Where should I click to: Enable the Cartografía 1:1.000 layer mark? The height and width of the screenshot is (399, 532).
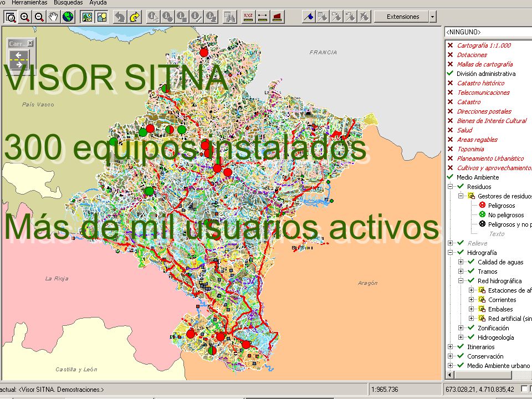pos(450,45)
